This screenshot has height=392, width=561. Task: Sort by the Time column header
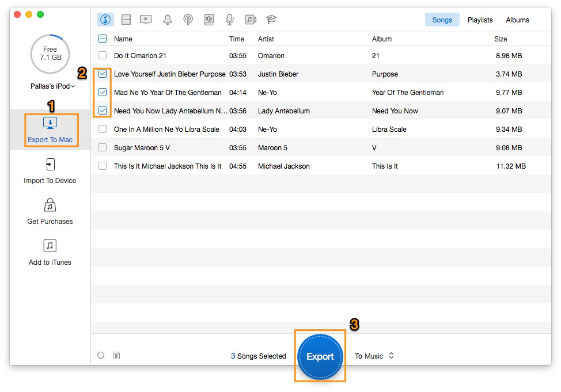(x=237, y=39)
